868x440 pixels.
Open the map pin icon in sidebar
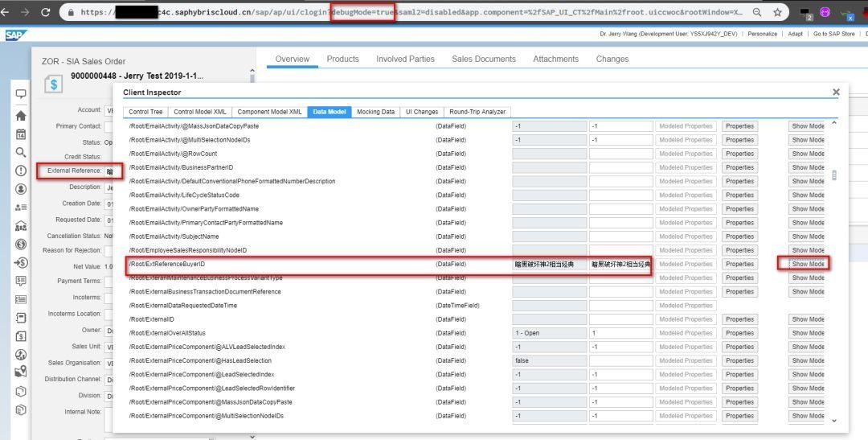pos(20,372)
